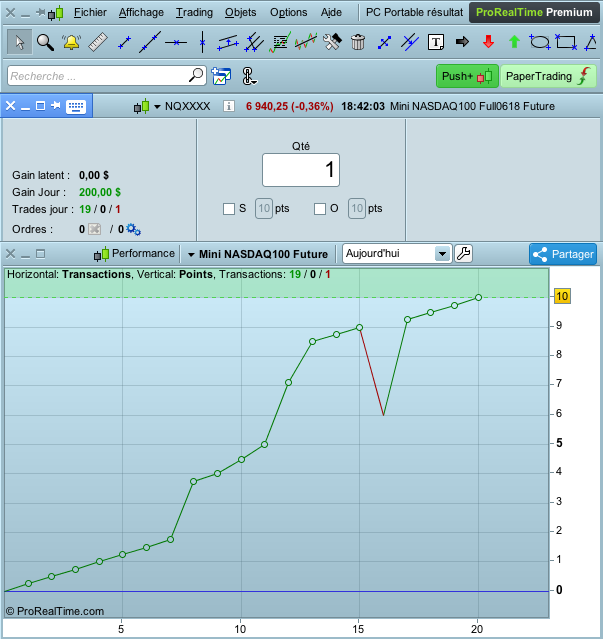This screenshot has height=639, width=603.
Task: Click the Recherche search field
Action: point(107,76)
